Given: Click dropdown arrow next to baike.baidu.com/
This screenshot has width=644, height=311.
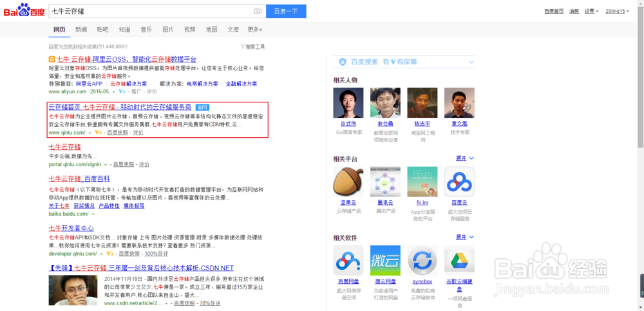Looking at the screenshot, I should (93, 214).
